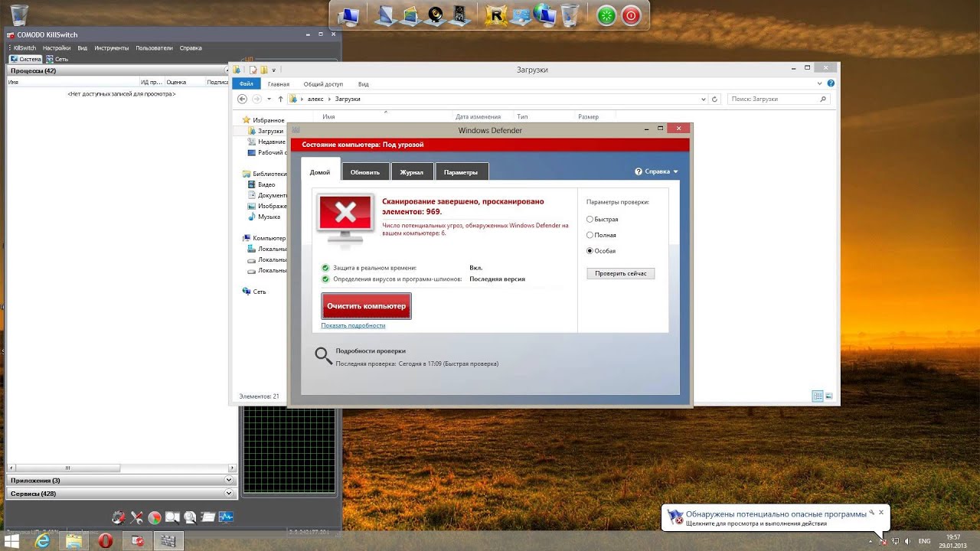The width and height of the screenshot is (980, 551).
Task: Switch to the Обновить tab in Defender
Action: coord(365,172)
